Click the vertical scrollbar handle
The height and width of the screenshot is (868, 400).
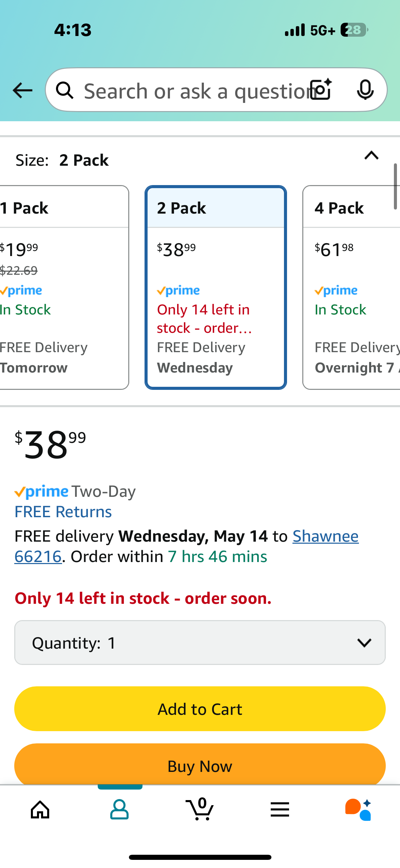(x=395, y=186)
